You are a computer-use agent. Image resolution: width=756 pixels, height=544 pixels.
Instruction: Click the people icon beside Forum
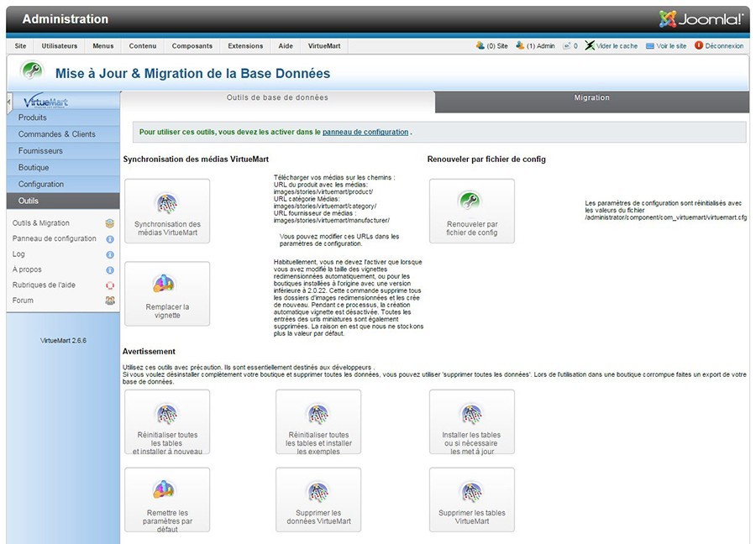pos(110,301)
